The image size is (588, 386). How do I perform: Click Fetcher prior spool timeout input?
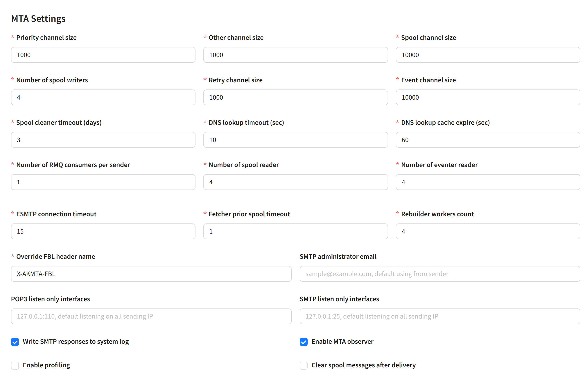click(295, 231)
